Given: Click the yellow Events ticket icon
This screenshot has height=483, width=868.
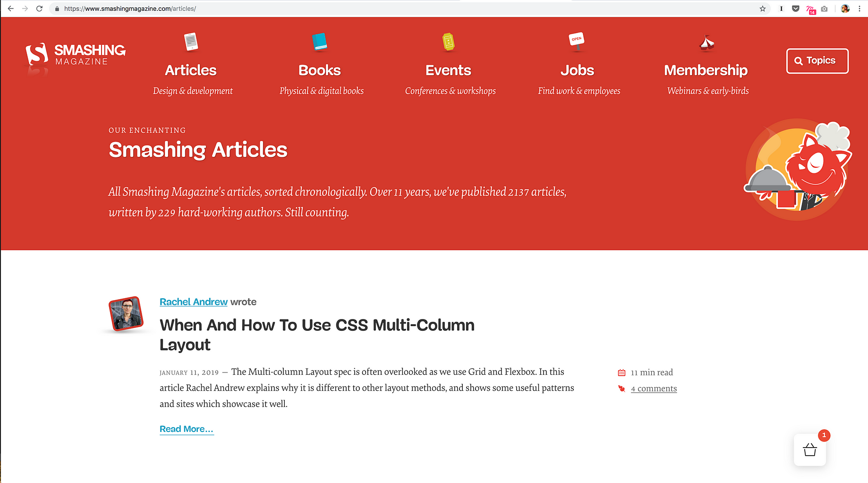Looking at the screenshot, I should (449, 42).
